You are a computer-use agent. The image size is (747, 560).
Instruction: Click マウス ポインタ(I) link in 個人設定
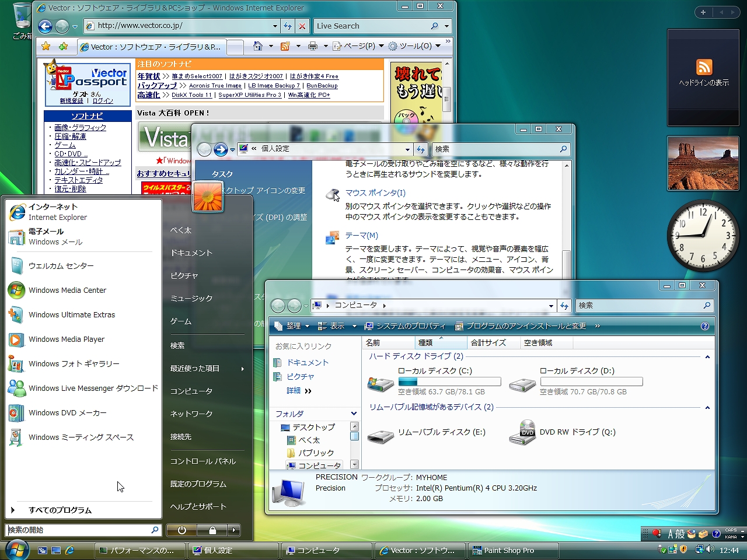375,193
